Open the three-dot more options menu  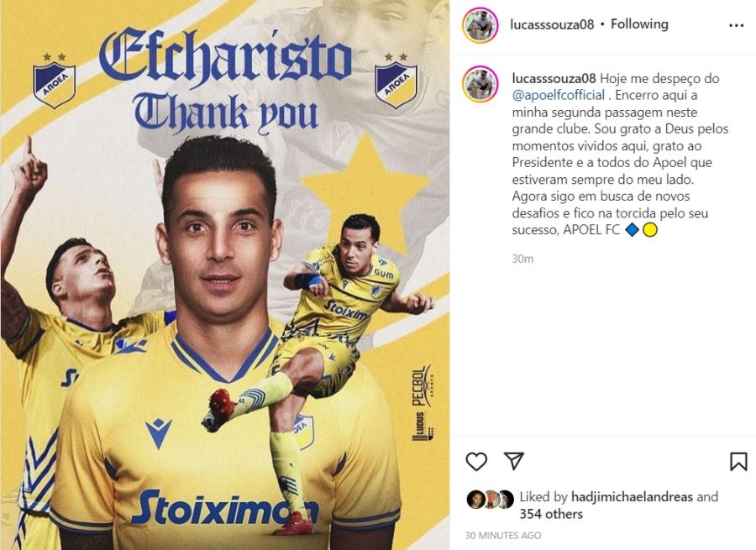736,25
